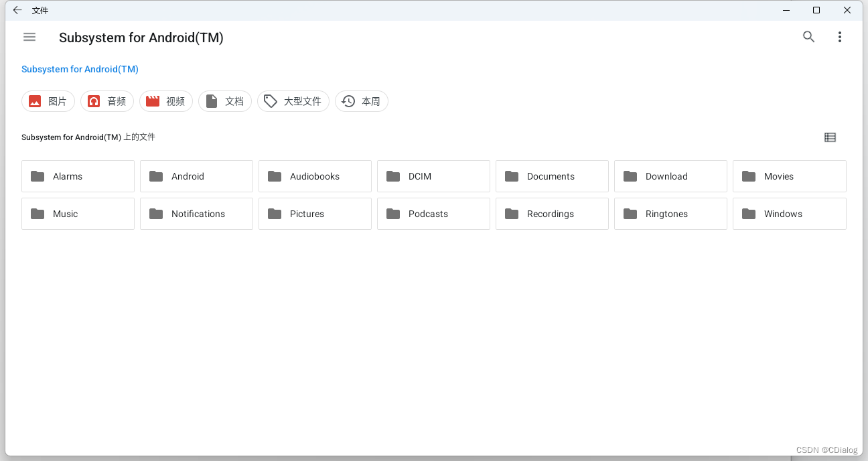This screenshot has width=868, height=461.
Task: Minimize the 文件 window
Action: coord(786,10)
